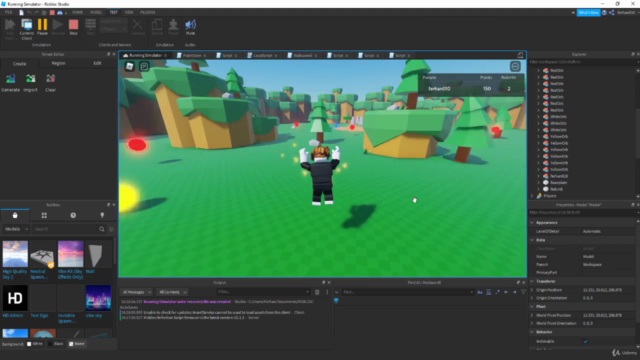
Task: Click the expand viewport icon right of document tabs
Action: pyautogui.click(x=520, y=55)
